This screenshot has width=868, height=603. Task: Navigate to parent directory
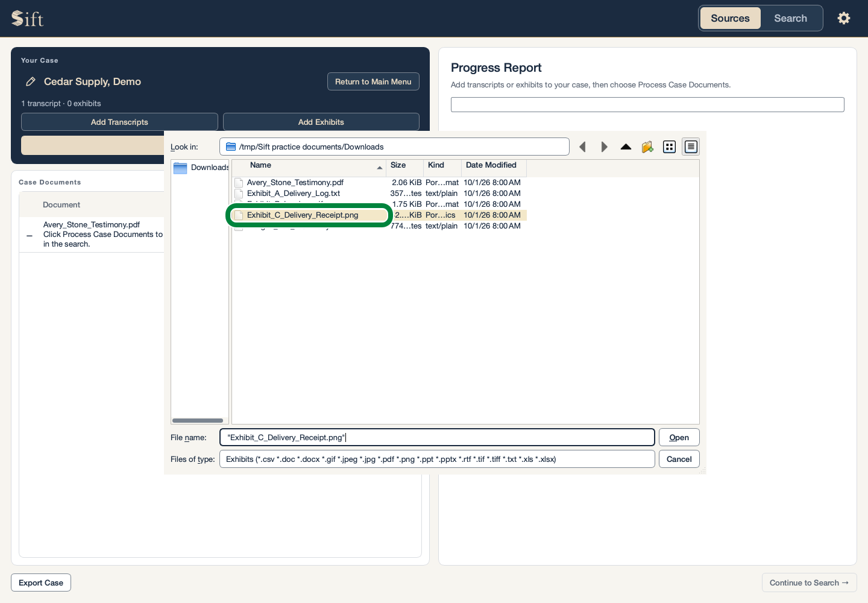(626, 147)
